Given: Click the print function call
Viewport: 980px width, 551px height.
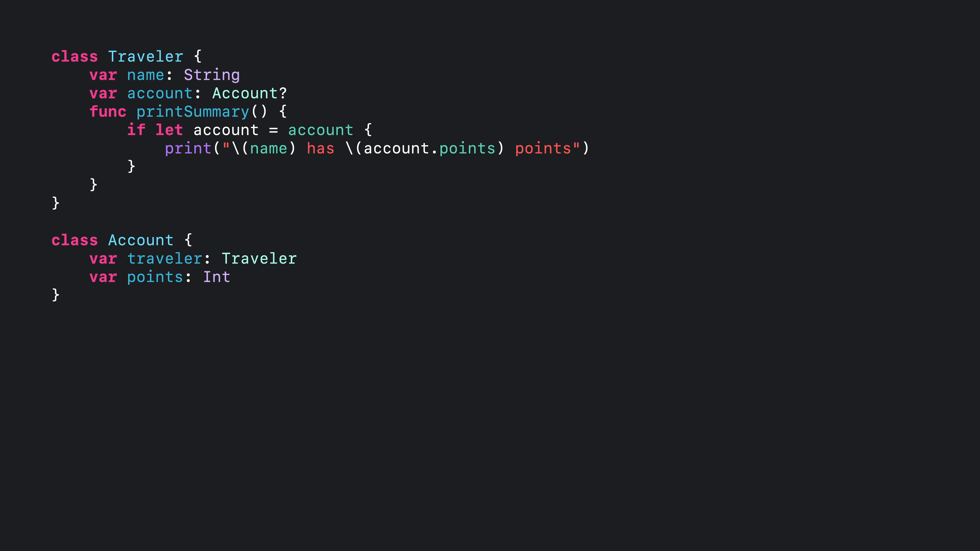Looking at the screenshot, I should [188, 148].
